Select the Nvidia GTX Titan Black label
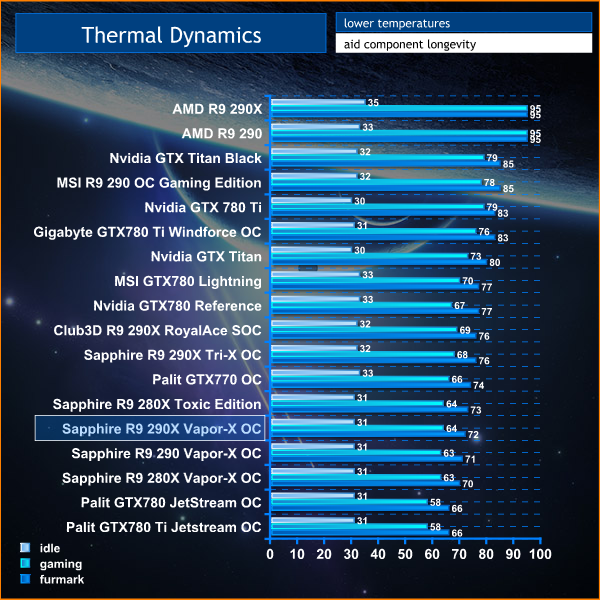The image size is (600, 600). (x=186, y=158)
